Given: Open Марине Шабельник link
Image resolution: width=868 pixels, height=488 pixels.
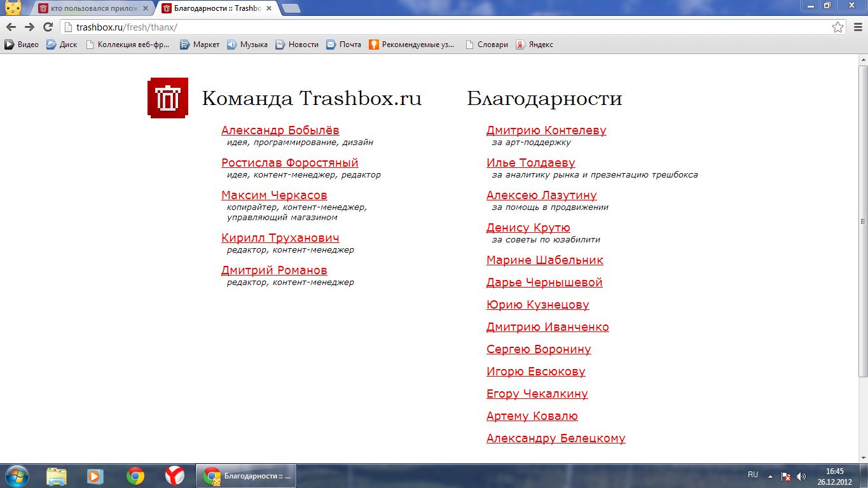Looking at the screenshot, I should coord(545,260).
